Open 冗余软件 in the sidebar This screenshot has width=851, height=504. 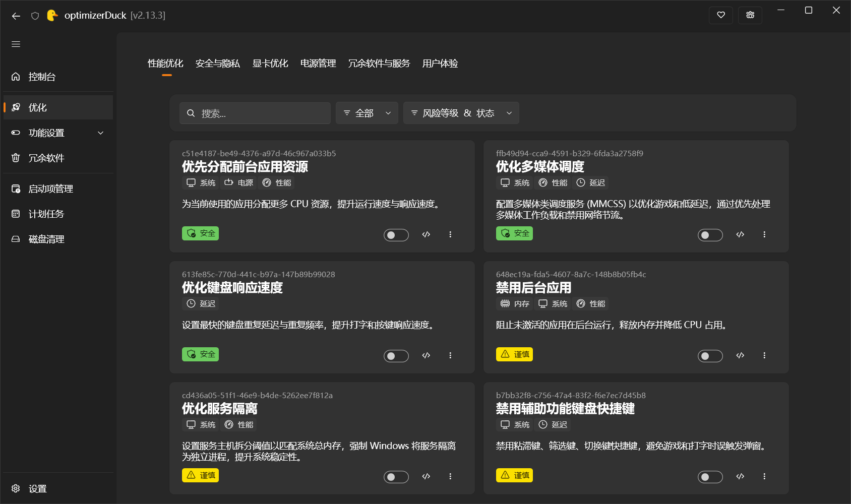click(58, 158)
